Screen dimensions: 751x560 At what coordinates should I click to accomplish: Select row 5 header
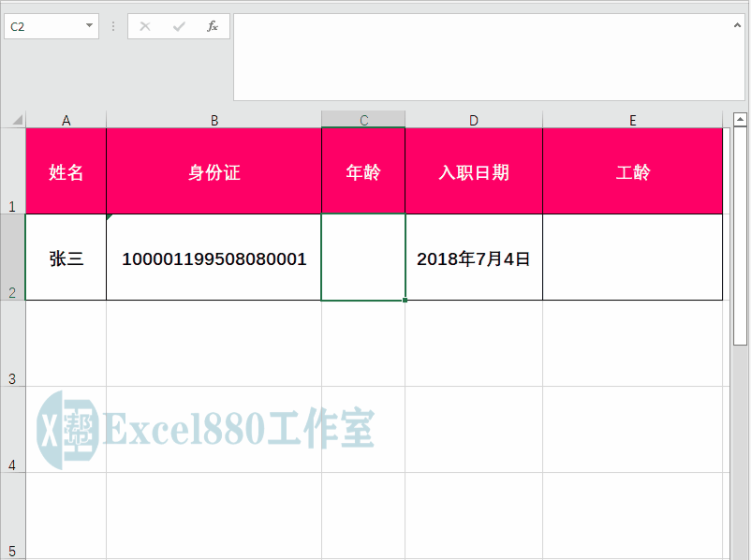[x=12, y=516]
